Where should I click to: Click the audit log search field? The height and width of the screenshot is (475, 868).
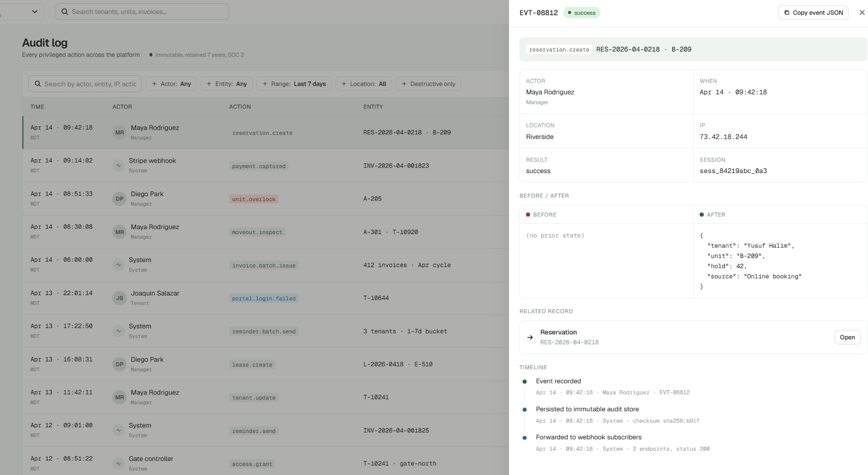(85, 84)
